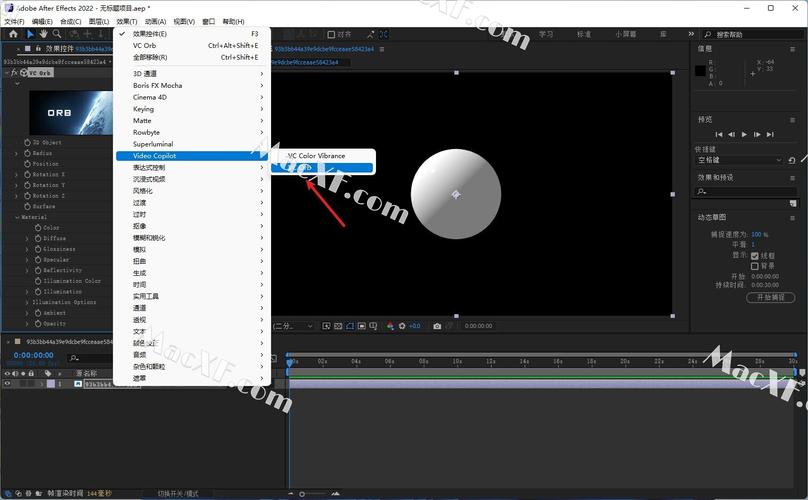
Task: Click timeline current time indicator
Action: pos(290,362)
